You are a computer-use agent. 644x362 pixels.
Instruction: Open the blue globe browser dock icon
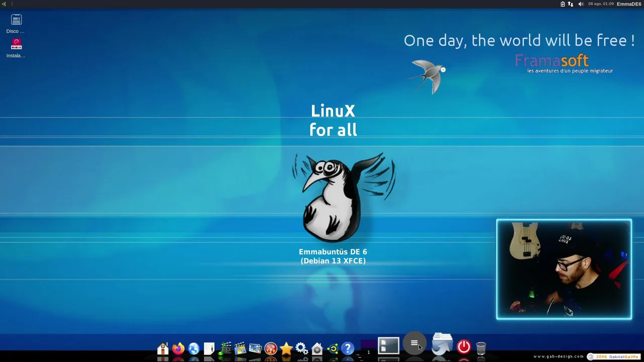194,348
